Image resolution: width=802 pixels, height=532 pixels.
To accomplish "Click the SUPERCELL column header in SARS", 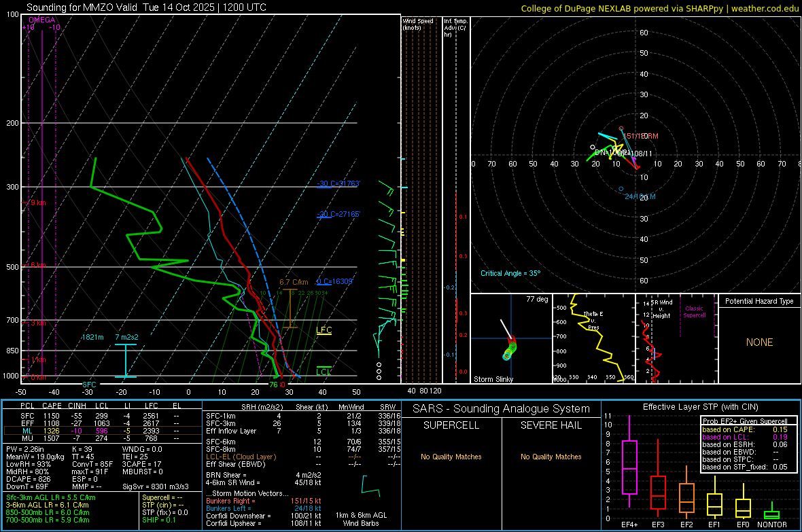I will (451, 425).
